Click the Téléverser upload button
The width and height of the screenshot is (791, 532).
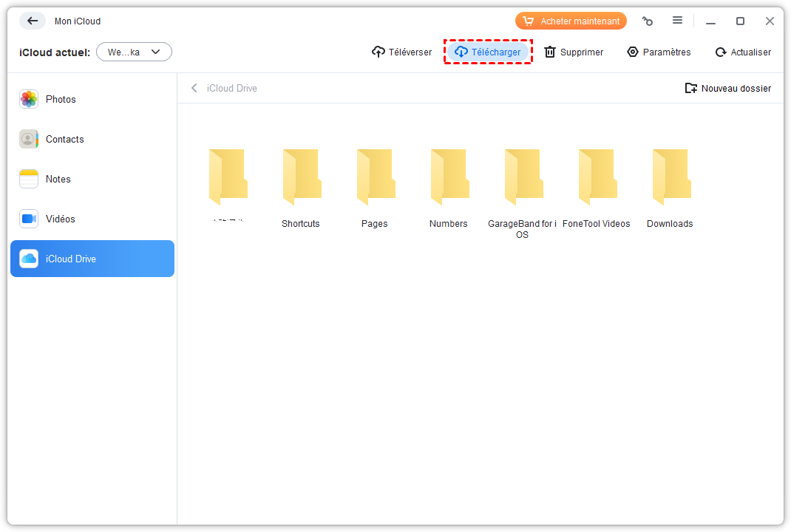tap(401, 52)
